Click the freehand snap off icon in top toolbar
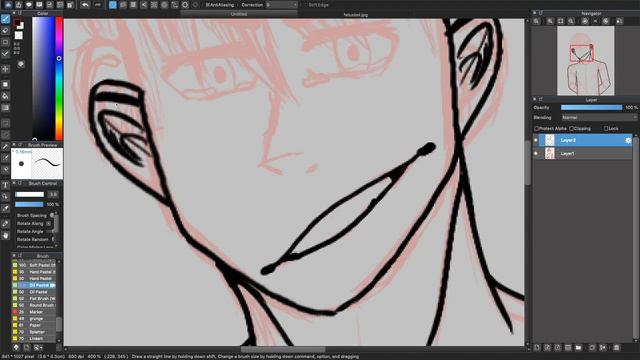The height and width of the screenshot is (360, 640). [113, 5]
